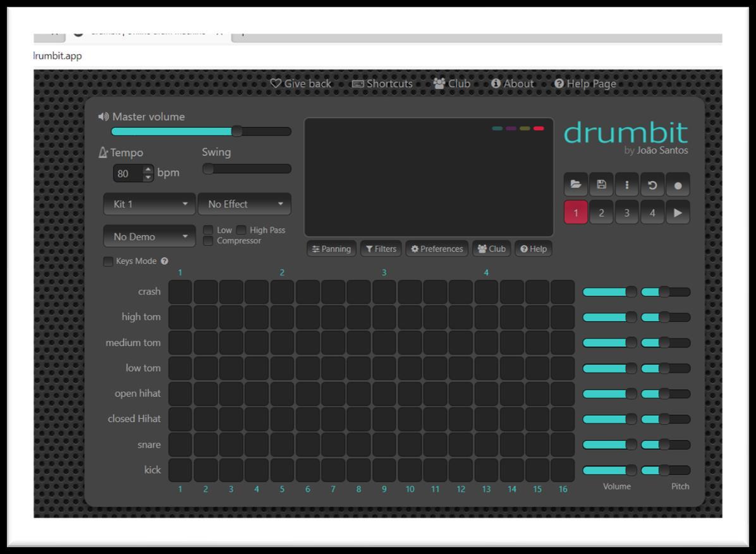Toggle closed Hihat pad on step 3

(231, 419)
